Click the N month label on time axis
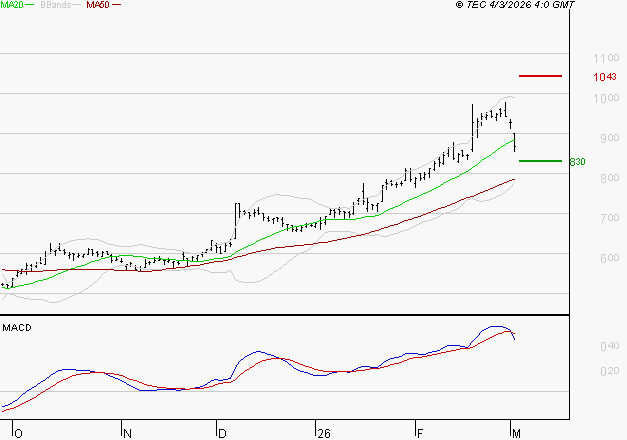Image resolution: width=627 pixels, height=440 pixels. (127, 434)
